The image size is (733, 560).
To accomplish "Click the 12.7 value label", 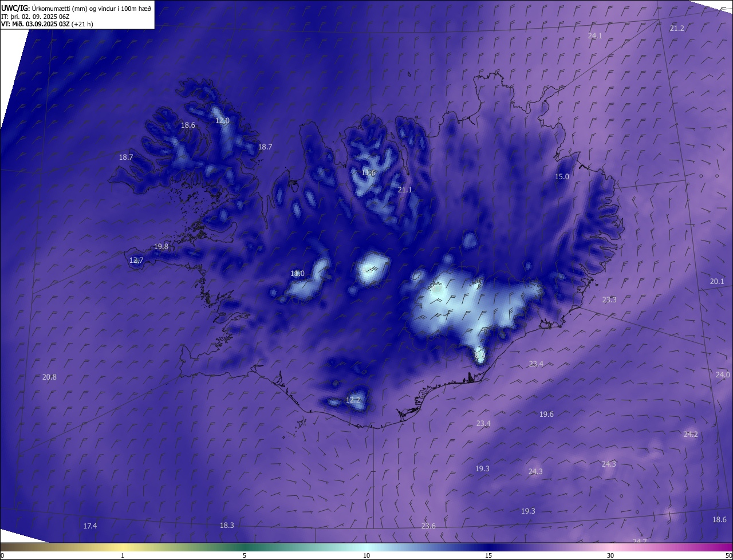I will 136,260.
